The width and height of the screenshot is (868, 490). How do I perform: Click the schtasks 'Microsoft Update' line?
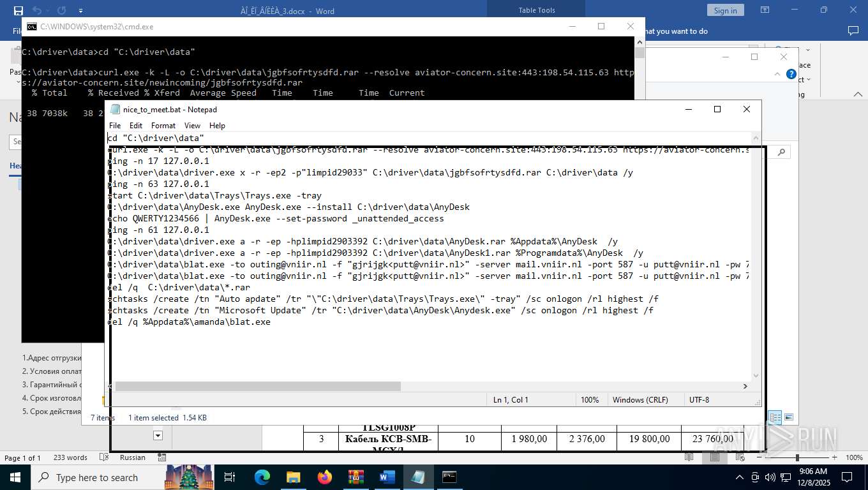click(380, 310)
